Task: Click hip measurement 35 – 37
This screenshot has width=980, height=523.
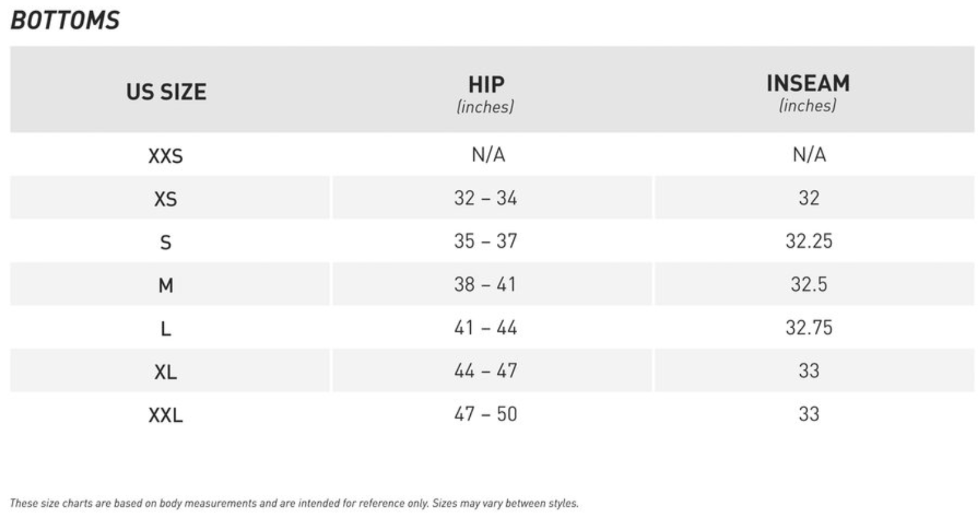Action: click(x=486, y=241)
